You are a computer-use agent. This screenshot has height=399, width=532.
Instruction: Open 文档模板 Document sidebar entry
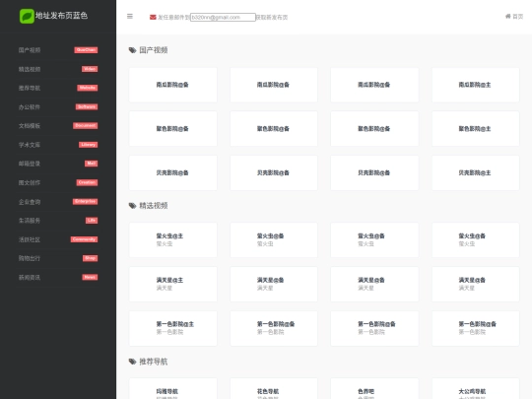click(58, 126)
